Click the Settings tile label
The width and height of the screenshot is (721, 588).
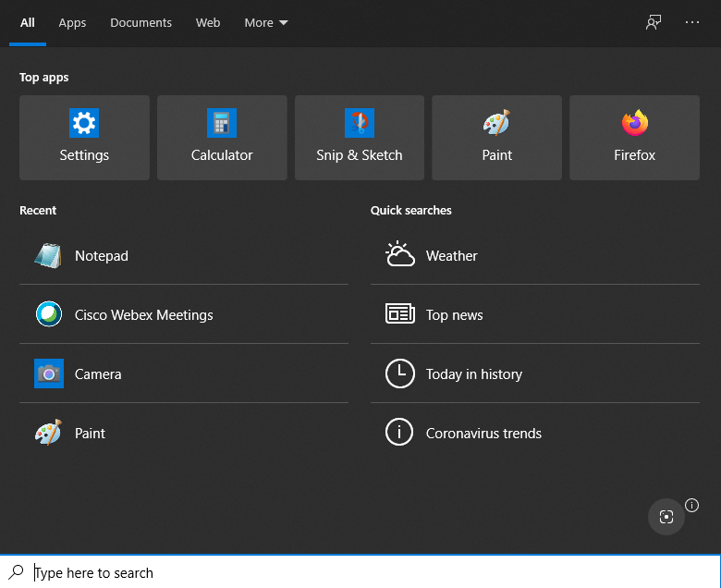pyautogui.click(x=84, y=155)
